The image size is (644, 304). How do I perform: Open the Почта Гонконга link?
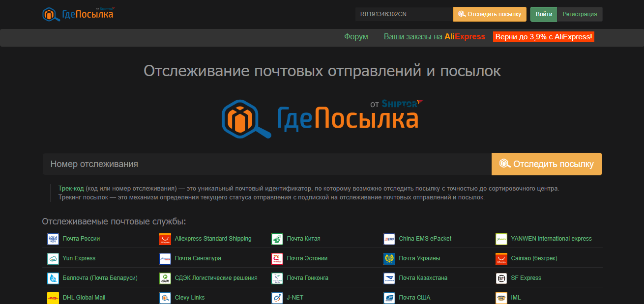click(308, 278)
